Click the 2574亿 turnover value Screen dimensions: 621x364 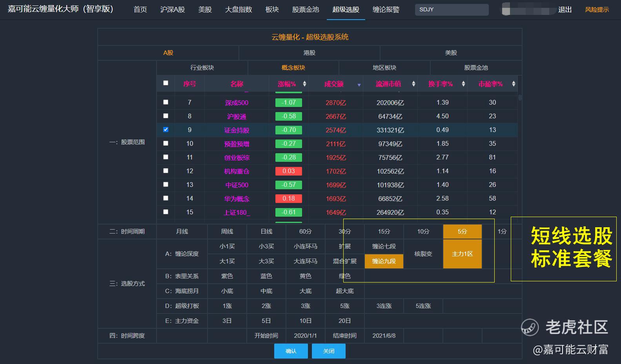pos(336,130)
